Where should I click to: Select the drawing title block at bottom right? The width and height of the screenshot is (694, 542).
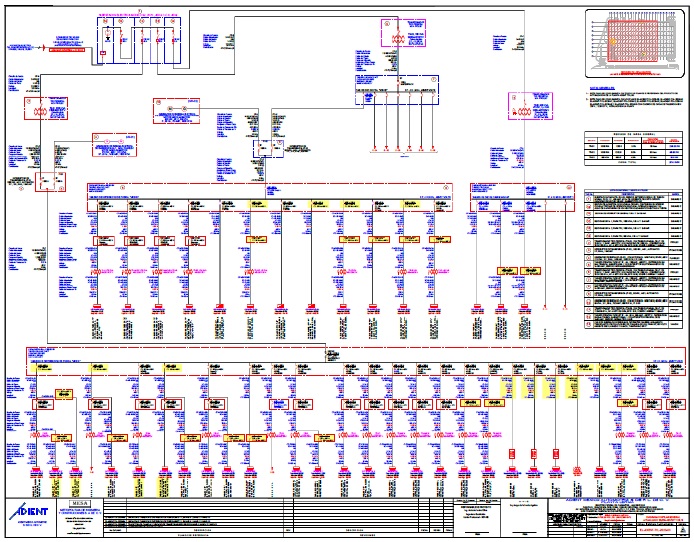[620, 515]
